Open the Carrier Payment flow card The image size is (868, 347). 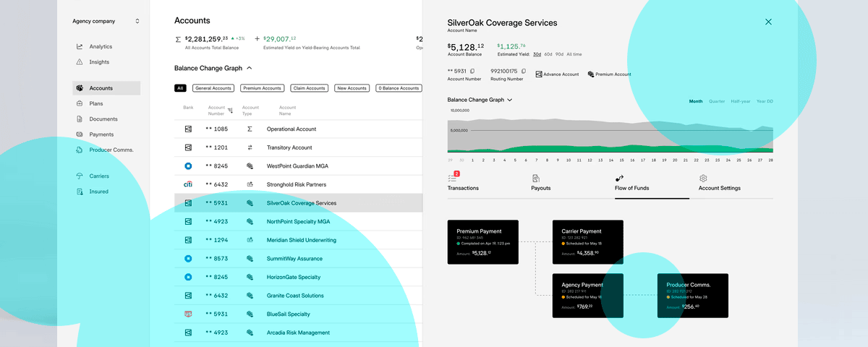point(588,242)
